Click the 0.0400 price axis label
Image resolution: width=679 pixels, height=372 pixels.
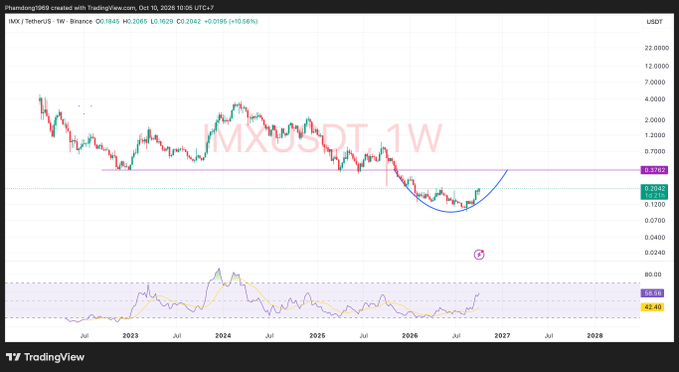coord(655,237)
